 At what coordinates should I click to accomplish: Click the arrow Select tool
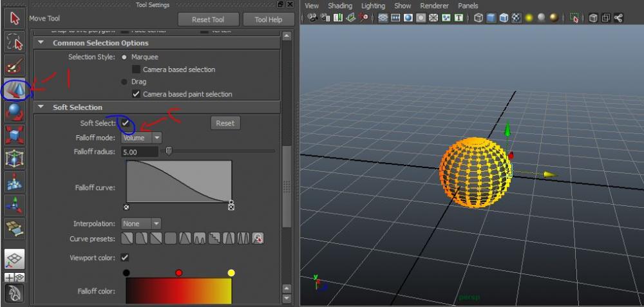pos(15,19)
